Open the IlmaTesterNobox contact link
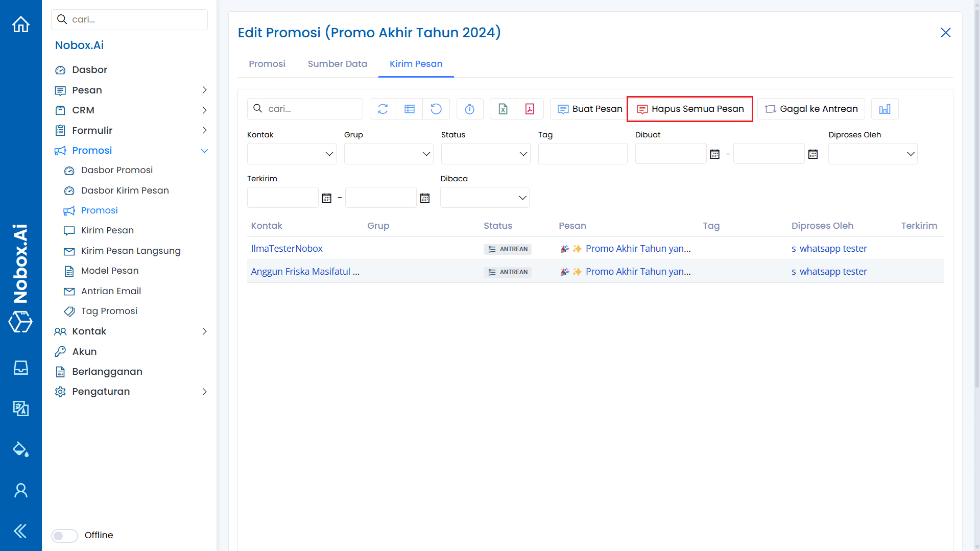 coord(286,249)
